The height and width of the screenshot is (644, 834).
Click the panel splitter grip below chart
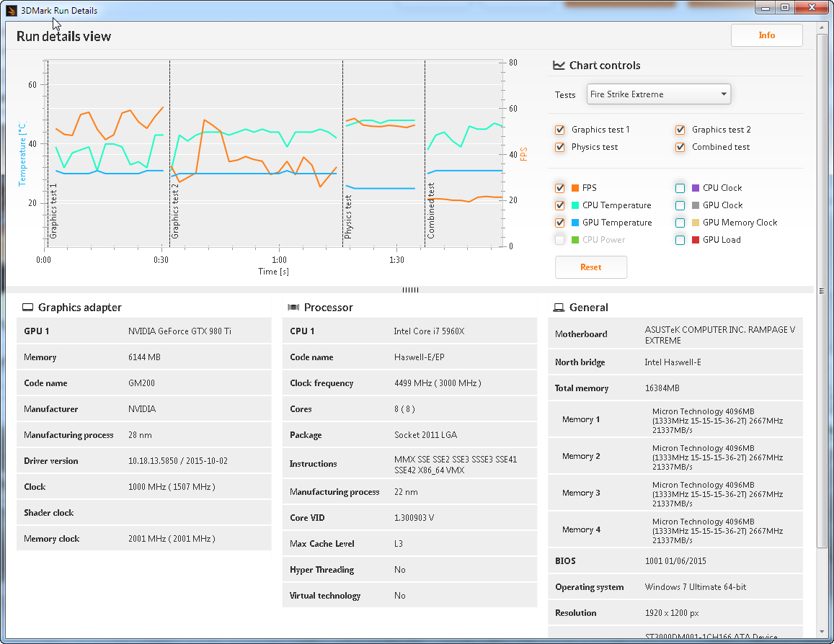(x=410, y=290)
